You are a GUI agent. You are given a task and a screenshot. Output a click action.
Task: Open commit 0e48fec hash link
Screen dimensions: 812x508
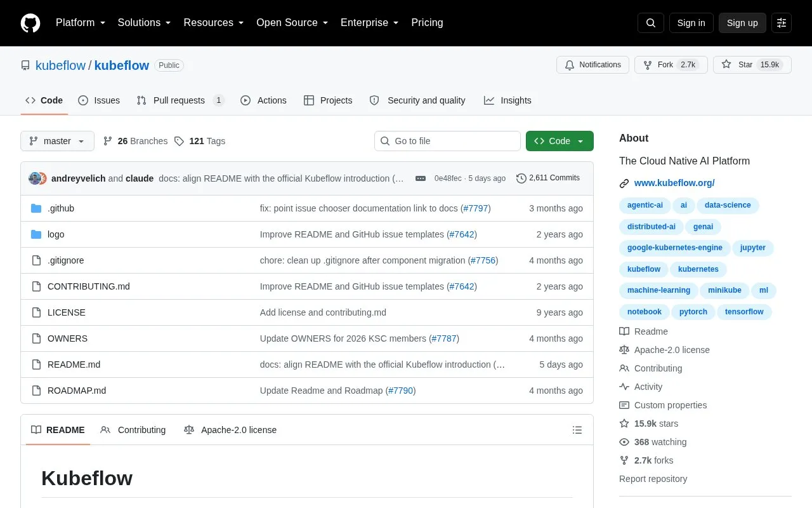tap(448, 178)
